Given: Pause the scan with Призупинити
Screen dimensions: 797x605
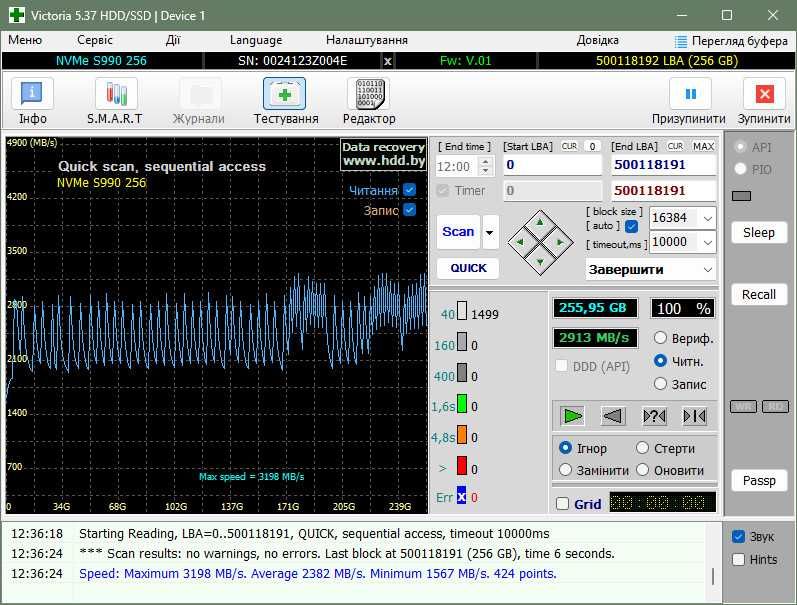Looking at the screenshot, I should (689, 101).
